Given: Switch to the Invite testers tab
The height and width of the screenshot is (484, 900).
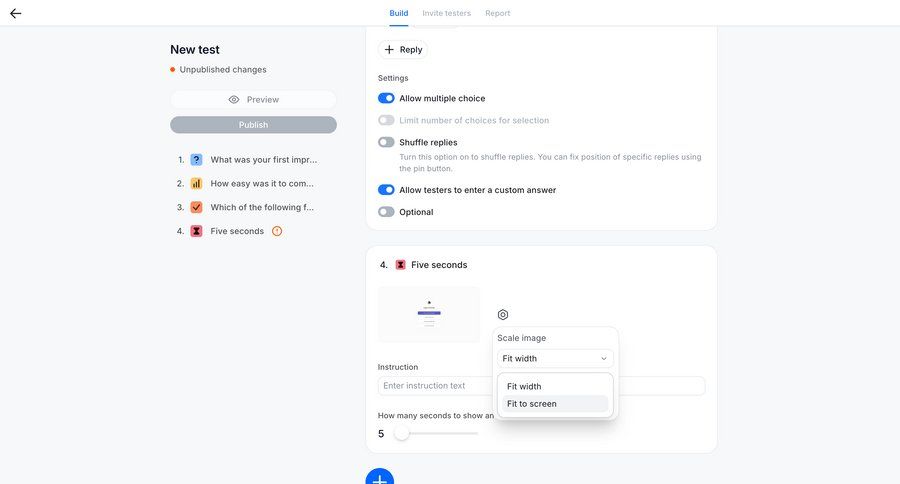Looking at the screenshot, I should pyautogui.click(x=446, y=13).
